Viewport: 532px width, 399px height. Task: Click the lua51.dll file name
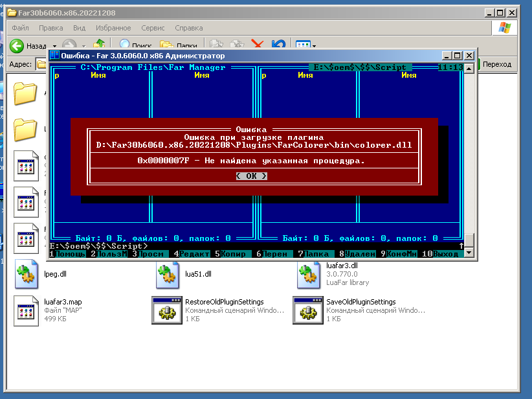[x=198, y=274]
